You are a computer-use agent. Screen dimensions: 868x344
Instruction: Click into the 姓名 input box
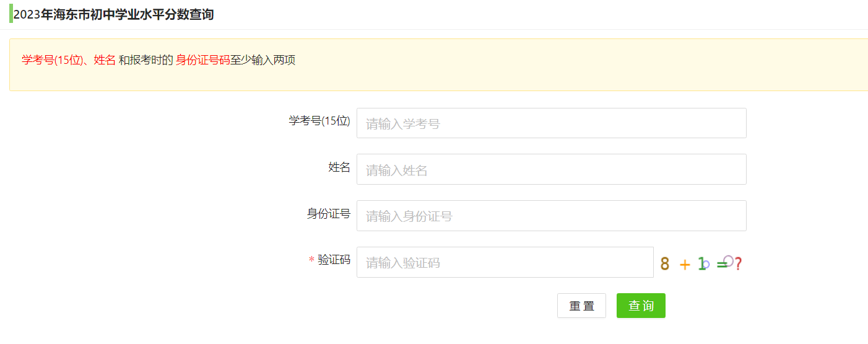551,169
